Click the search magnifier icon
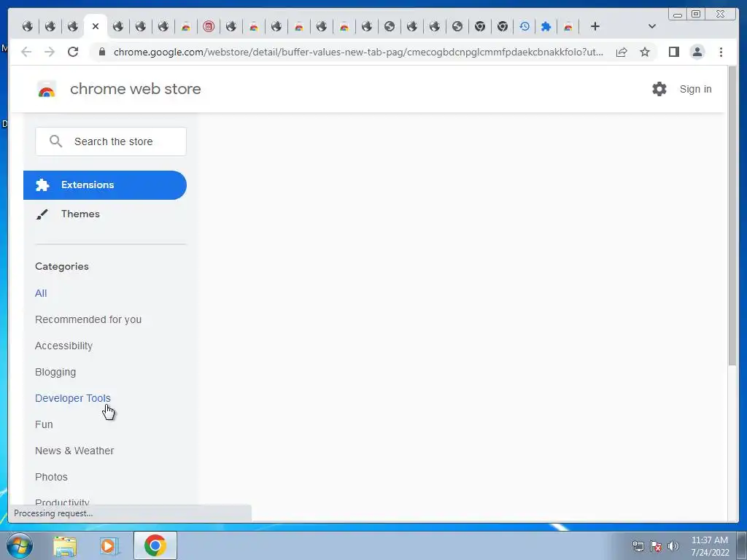The height and width of the screenshot is (560, 747). (x=55, y=141)
